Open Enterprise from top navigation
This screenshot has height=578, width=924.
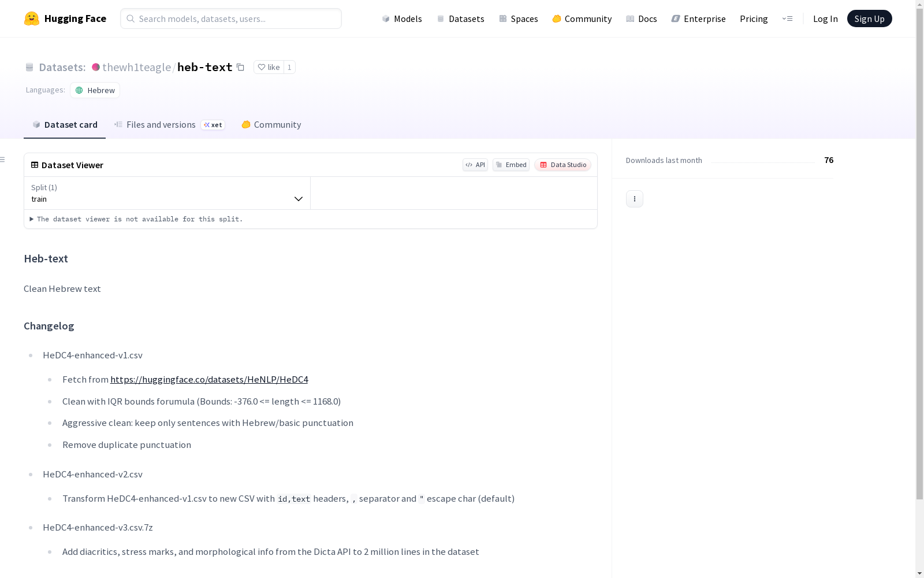698,18
